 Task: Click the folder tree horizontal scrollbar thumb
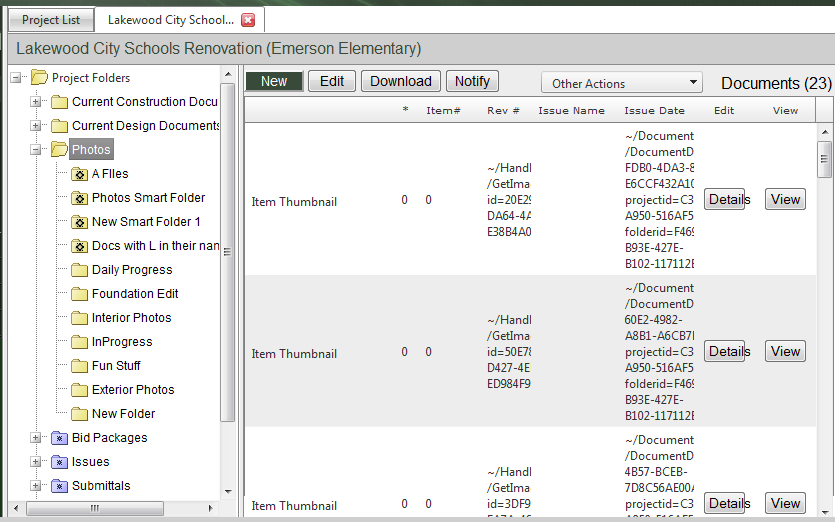(x=95, y=508)
